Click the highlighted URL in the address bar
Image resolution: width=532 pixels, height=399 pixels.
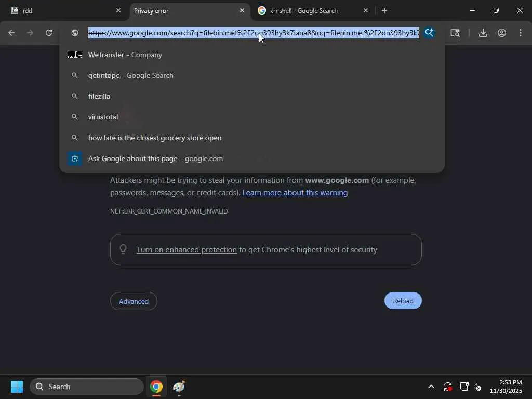tap(253, 33)
